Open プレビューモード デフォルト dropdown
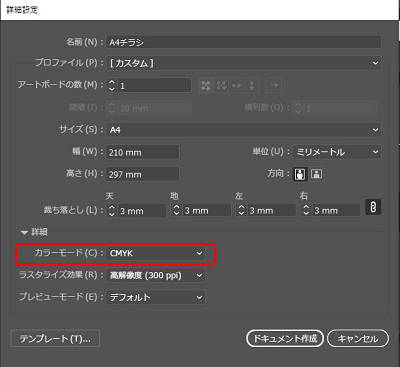Viewport: 400px width, 367px height. tap(155, 297)
